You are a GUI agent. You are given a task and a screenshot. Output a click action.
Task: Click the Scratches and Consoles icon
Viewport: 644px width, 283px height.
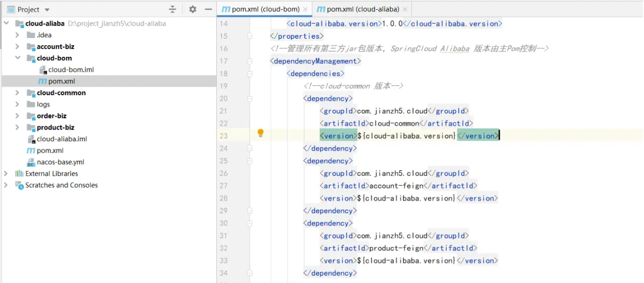[x=19, y=185]
